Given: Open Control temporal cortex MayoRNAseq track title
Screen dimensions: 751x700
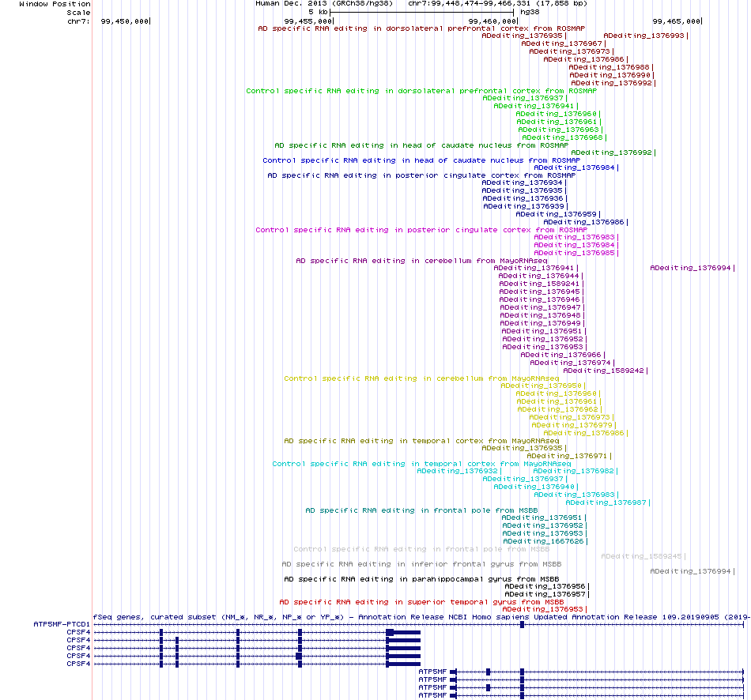Looking at the screenshot, I should click(x=421, y=464).
